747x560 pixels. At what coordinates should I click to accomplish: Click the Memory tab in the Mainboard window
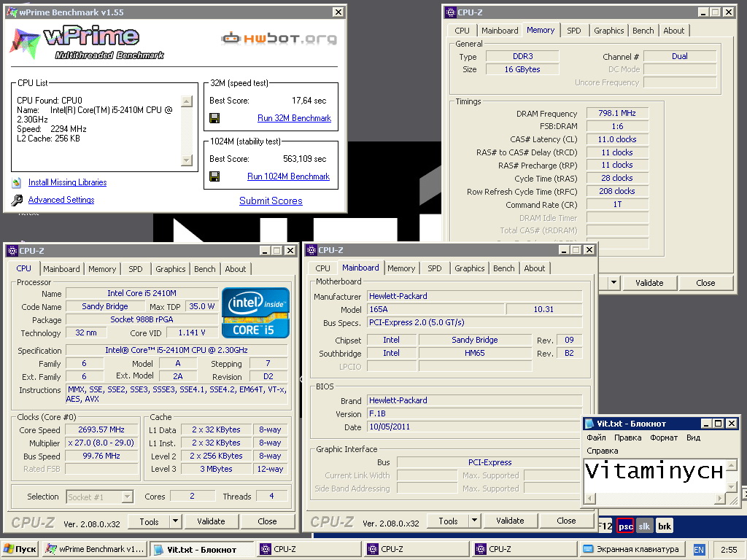click(401, 268)
